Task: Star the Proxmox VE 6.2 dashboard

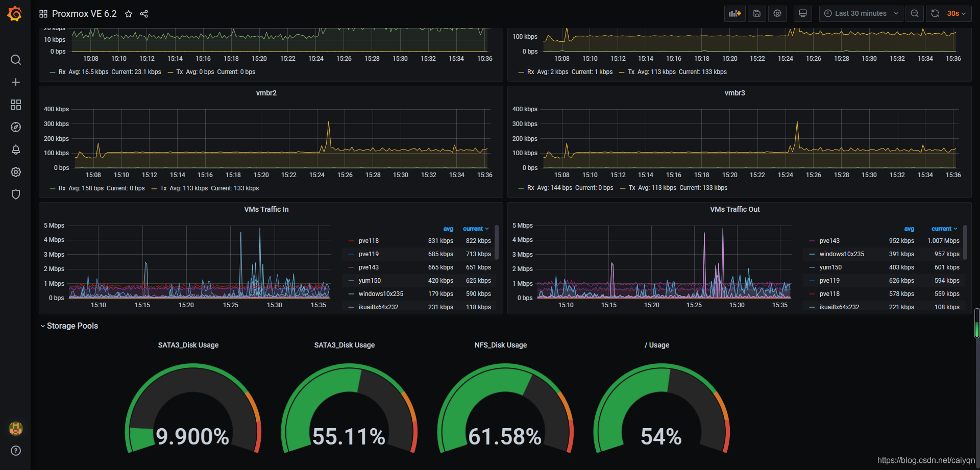Action: tap(129, 14)
